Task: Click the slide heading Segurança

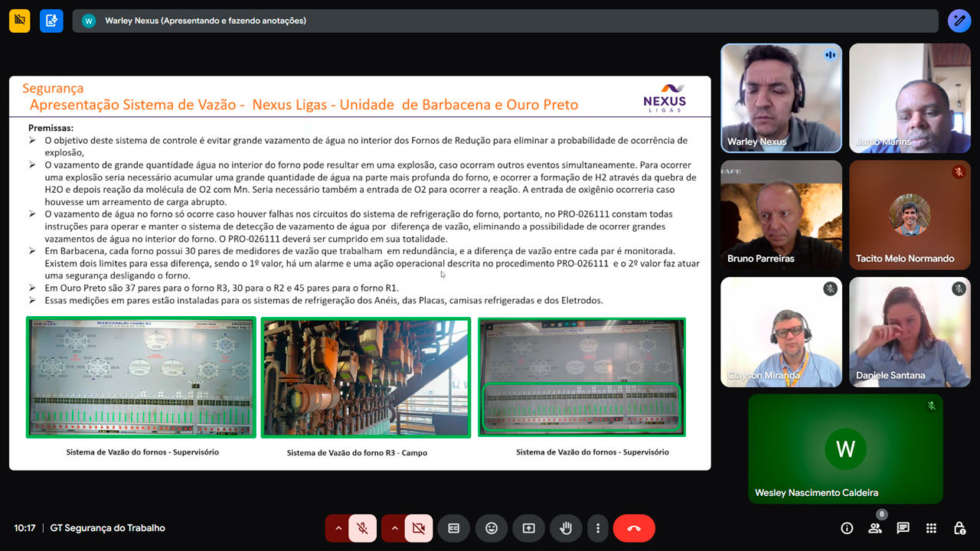Action: point(53,88)
